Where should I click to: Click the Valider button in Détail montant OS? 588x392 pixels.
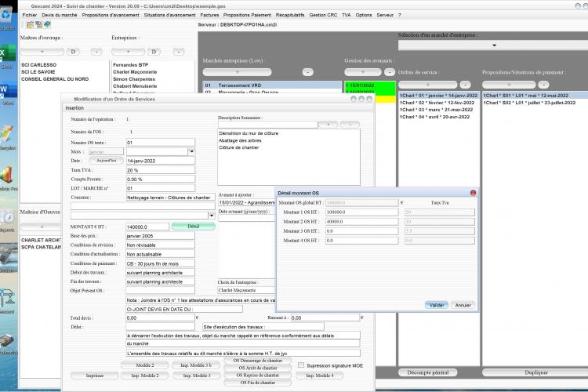point(437,305)
